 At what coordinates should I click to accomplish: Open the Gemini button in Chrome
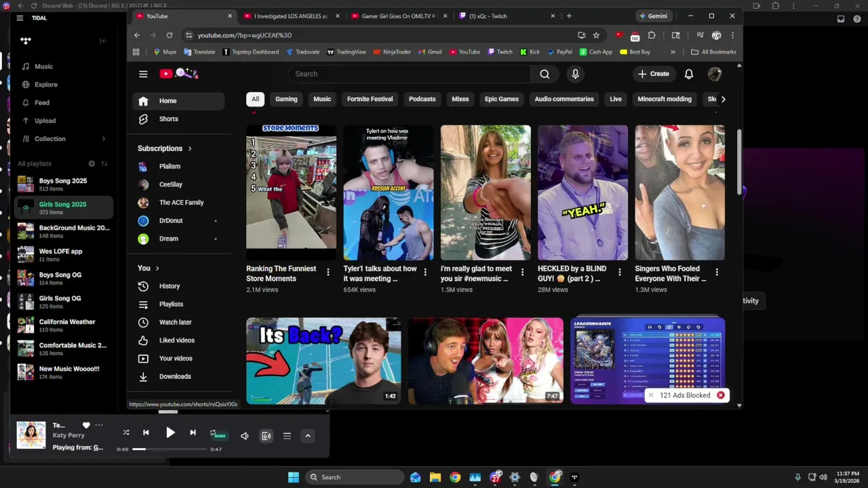pyautogui.click(x=654, y=16)
